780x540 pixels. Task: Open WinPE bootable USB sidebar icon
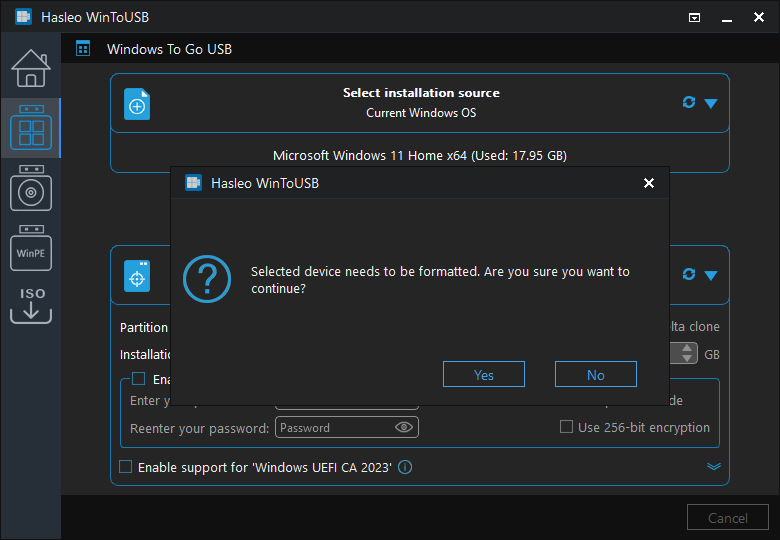click(31, 248)
